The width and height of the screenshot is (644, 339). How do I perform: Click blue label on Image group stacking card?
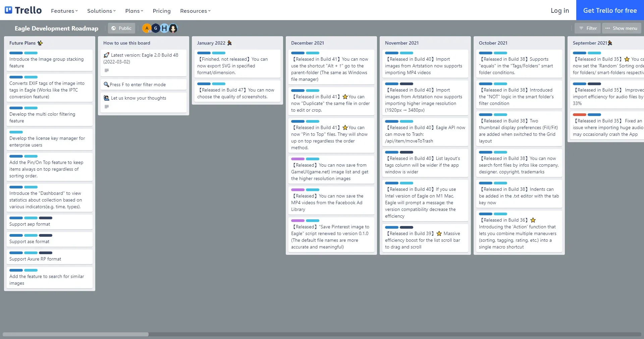(16, 53)
